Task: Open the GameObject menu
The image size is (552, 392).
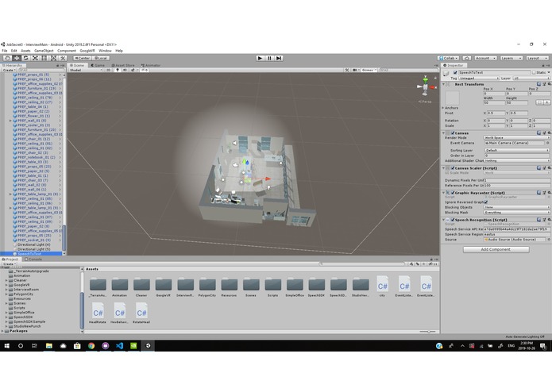Action: [x=44, y=51]
